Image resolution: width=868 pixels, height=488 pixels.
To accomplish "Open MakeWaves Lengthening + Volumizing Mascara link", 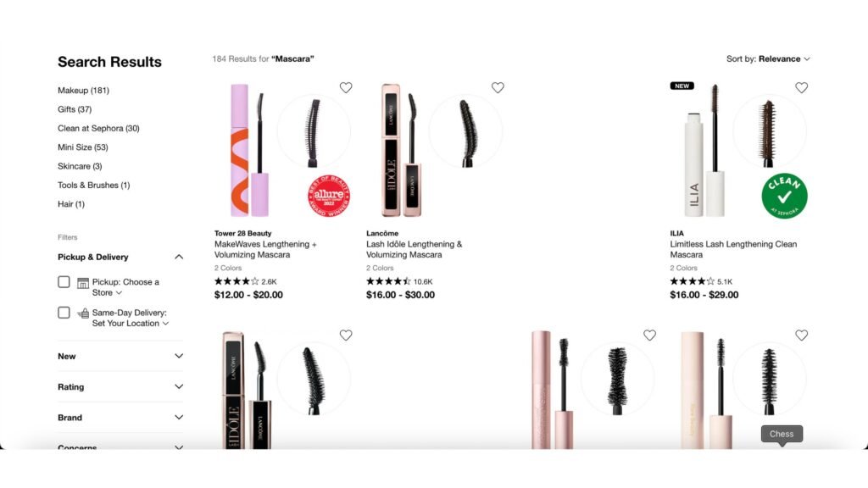I will click(x=265, y=250).
